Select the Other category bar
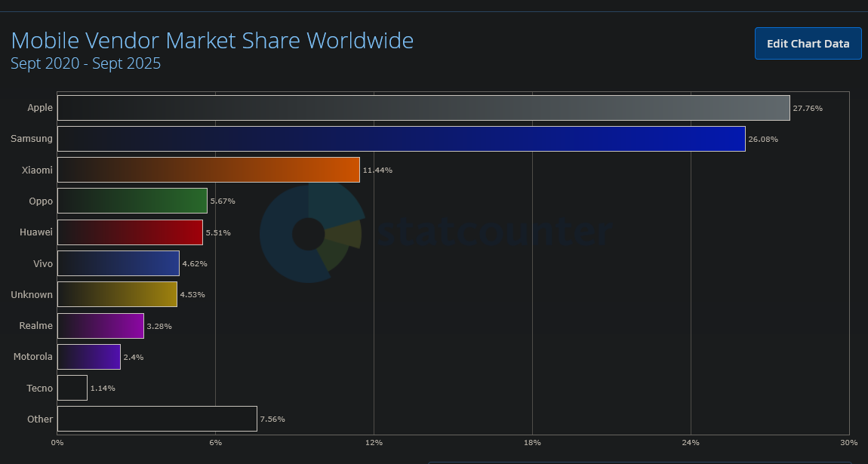This screenshot has height=464, width=868. 157,419
